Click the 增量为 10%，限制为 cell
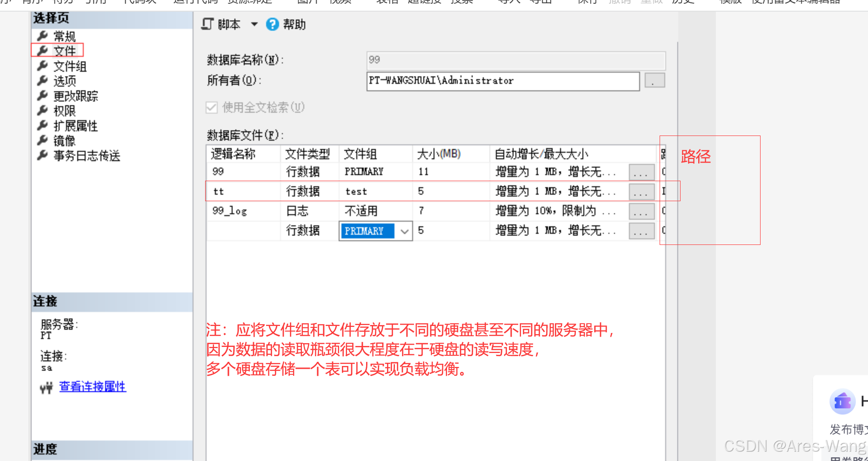The image size is (868, 461). pyautogui.click(x=559, y=211)
